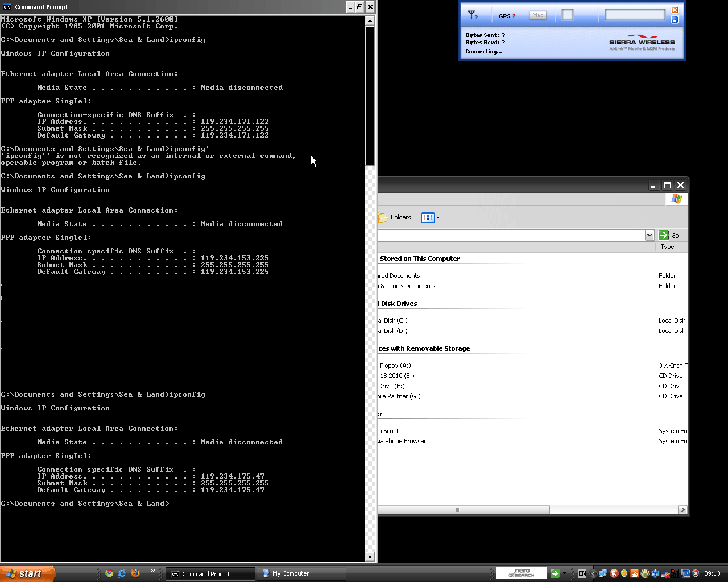Click the signal bars tray icon
This screenshot has width=728, height=582.
coord(675,573)
